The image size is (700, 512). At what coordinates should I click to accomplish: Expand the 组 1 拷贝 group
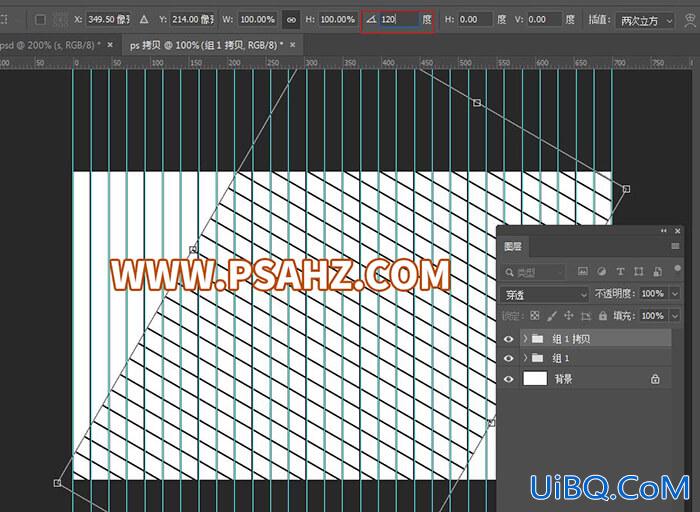point(525,338)
